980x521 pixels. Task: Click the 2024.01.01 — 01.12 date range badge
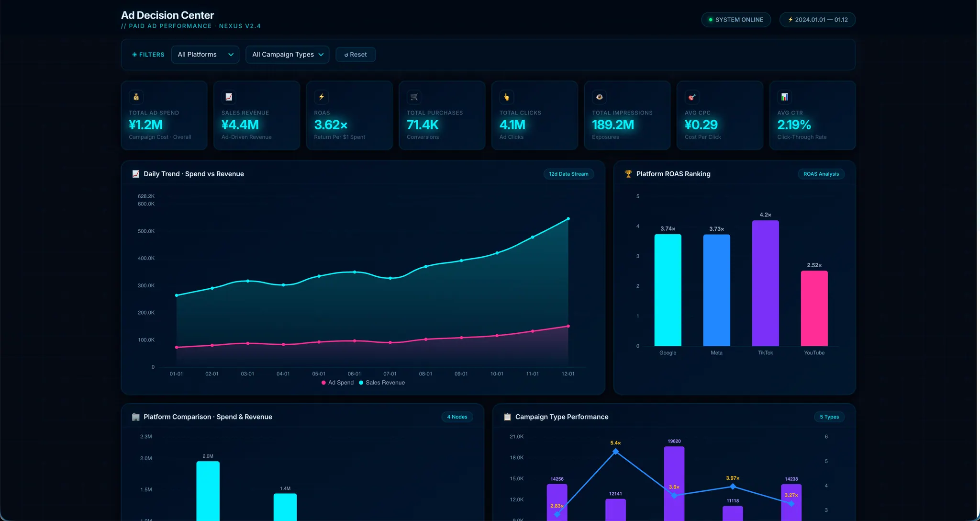click(818, 20)
